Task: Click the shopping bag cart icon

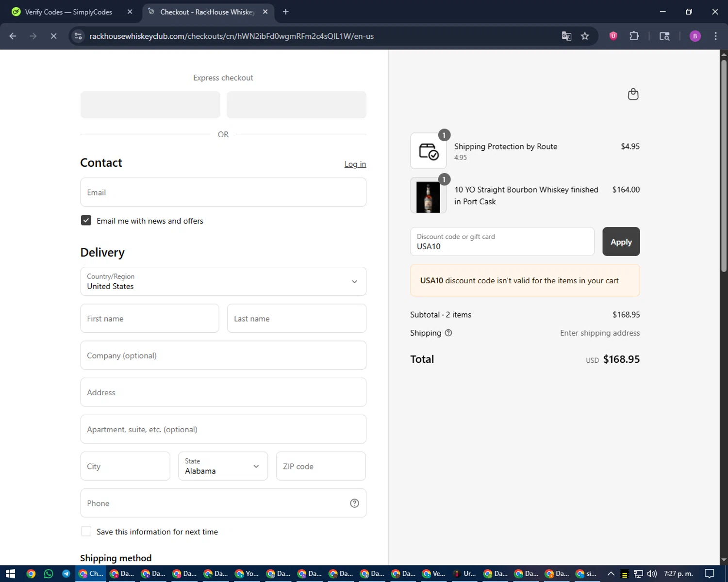Action: pyautogui.click(x=633, y=94)
